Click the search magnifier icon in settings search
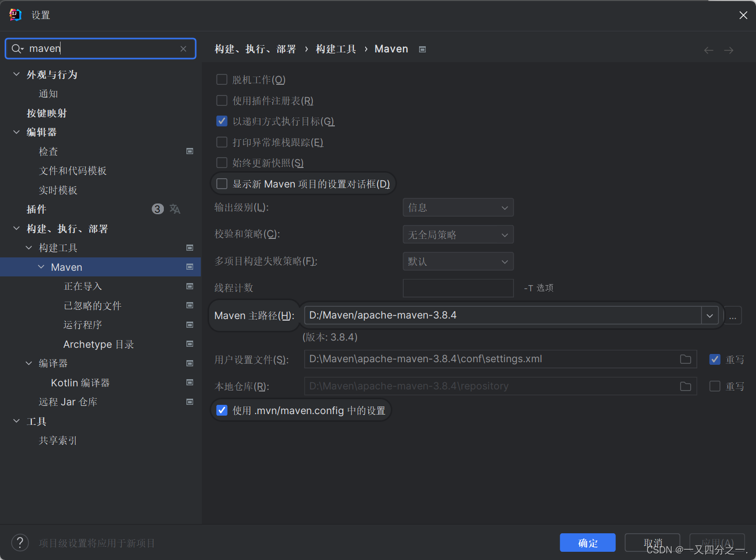Viewport: 756px width, 560px height. click(x=17, y=49)
